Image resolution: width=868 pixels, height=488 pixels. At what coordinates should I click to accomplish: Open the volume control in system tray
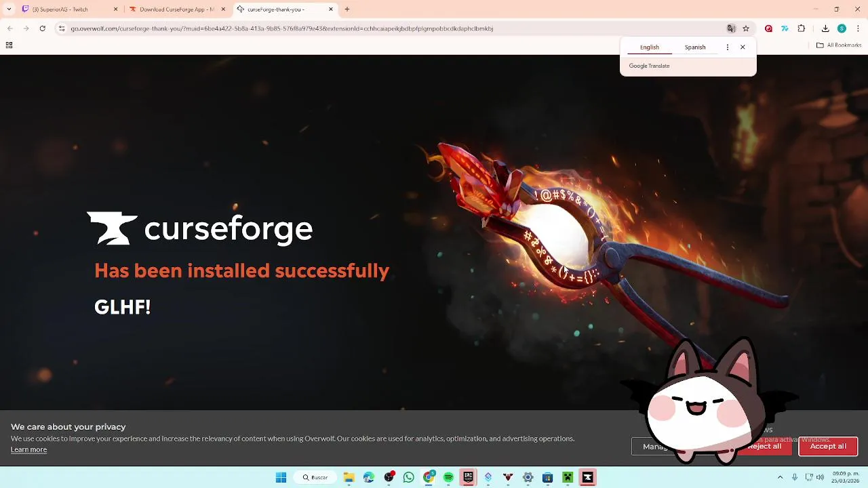pyautogui.click(x=821, y=478)
